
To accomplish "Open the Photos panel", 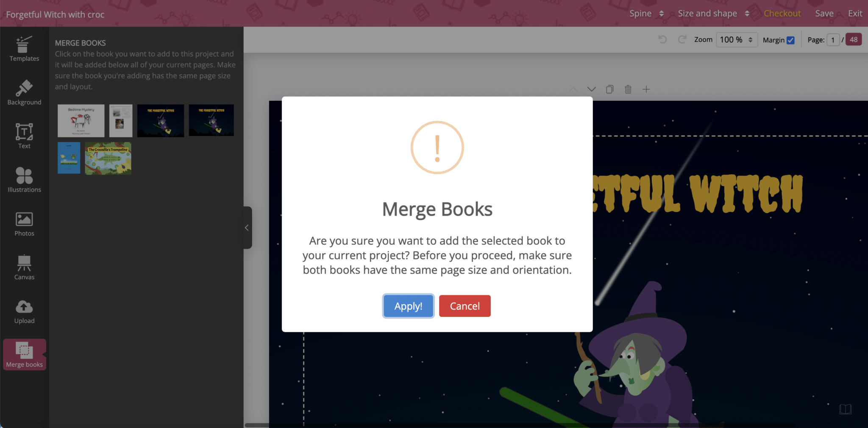I will [x=24, y=223].
